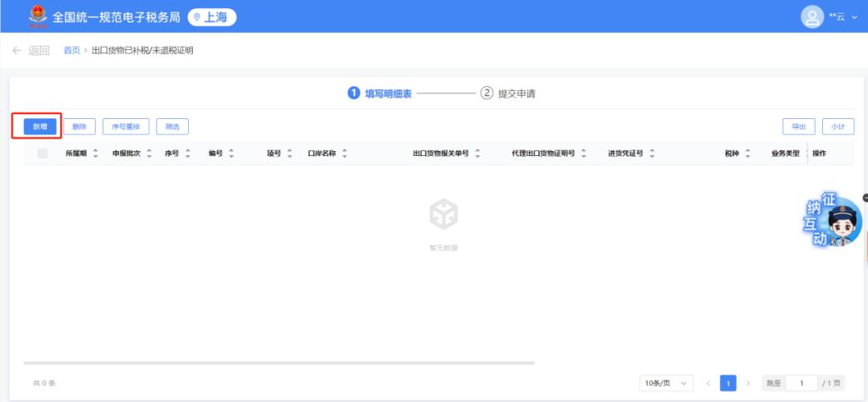This screenshot has width=868, height=402.
Task: Sort by 项号 column
Action: pos(289,154)
